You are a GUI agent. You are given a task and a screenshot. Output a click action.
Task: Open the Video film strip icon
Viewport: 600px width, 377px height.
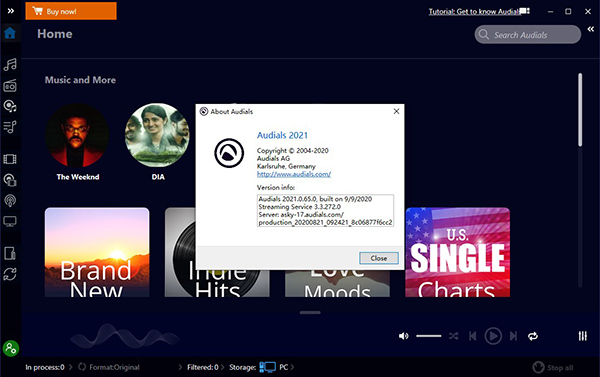coord(10,159)
